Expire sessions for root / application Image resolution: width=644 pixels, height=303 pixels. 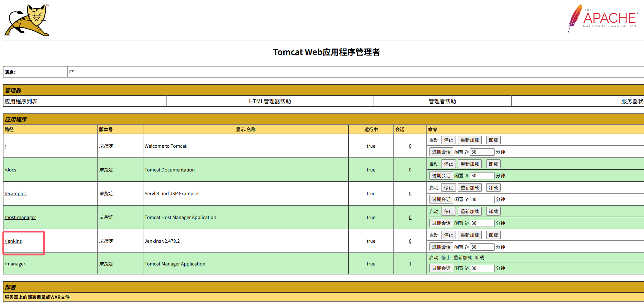441,152
